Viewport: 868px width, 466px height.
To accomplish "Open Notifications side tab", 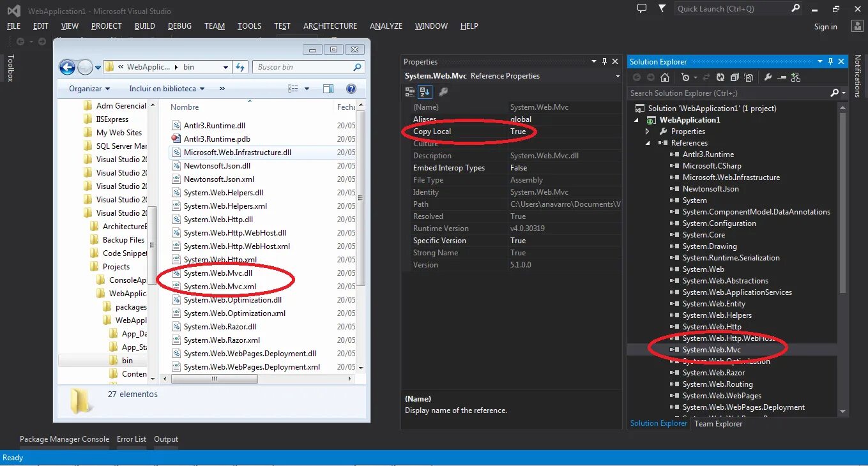I will pos(857,76).
